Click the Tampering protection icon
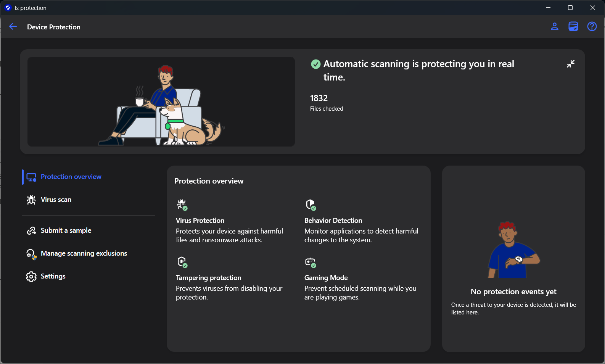 182,262
